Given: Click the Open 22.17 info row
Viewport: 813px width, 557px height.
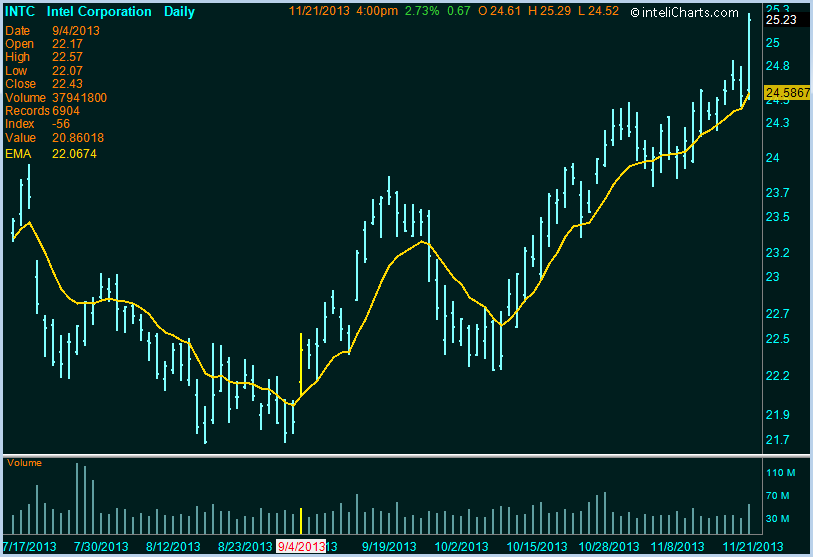Looking at the screenshot, I should coord(44,44).
